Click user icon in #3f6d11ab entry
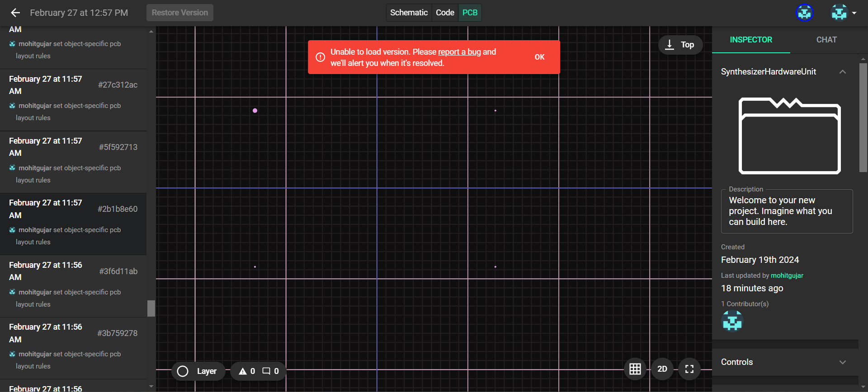This screenshot has height=392, width=868. pyautogui.click(x=12, y=292)
